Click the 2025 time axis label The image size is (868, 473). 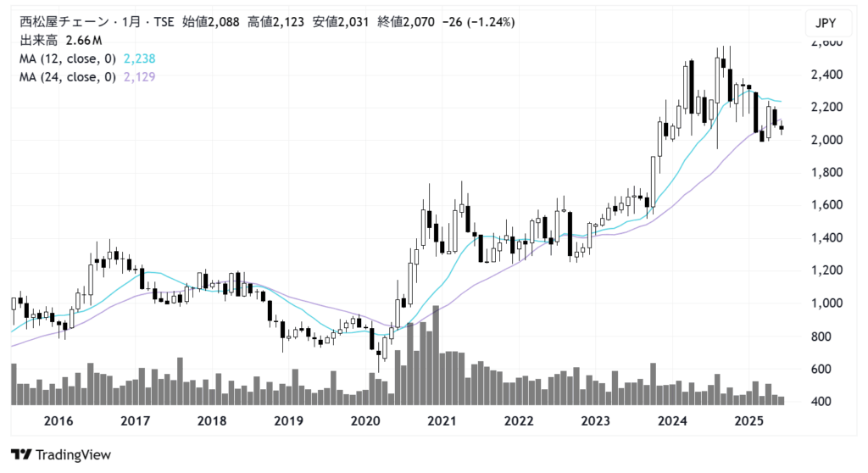pos(749,421)
